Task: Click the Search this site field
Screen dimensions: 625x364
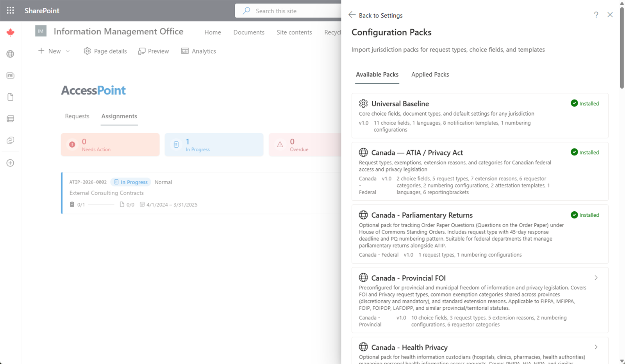Action: pos(285,11)
